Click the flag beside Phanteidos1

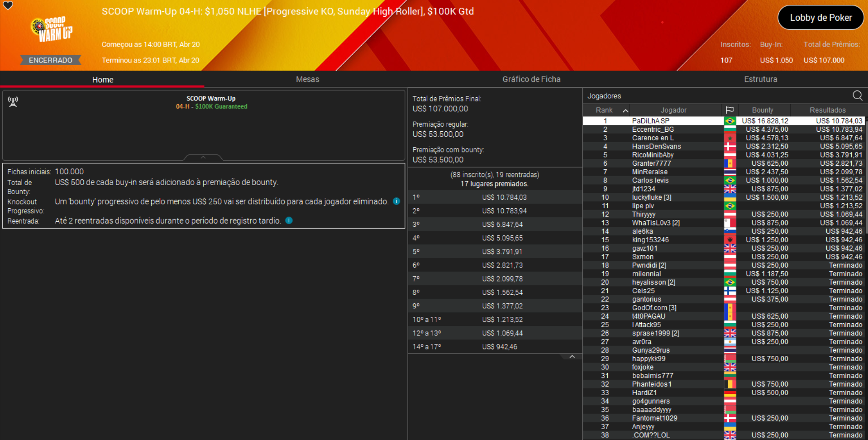coord(730,384)
